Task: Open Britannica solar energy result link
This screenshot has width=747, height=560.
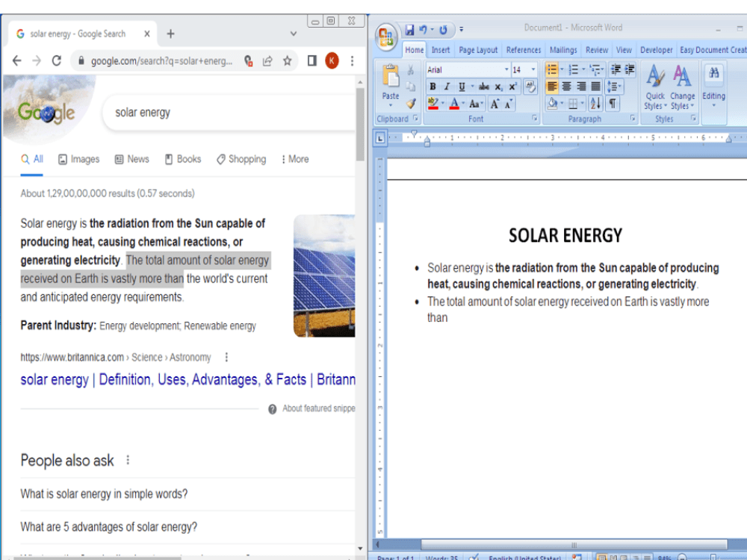Action: (x=187, y=379)
